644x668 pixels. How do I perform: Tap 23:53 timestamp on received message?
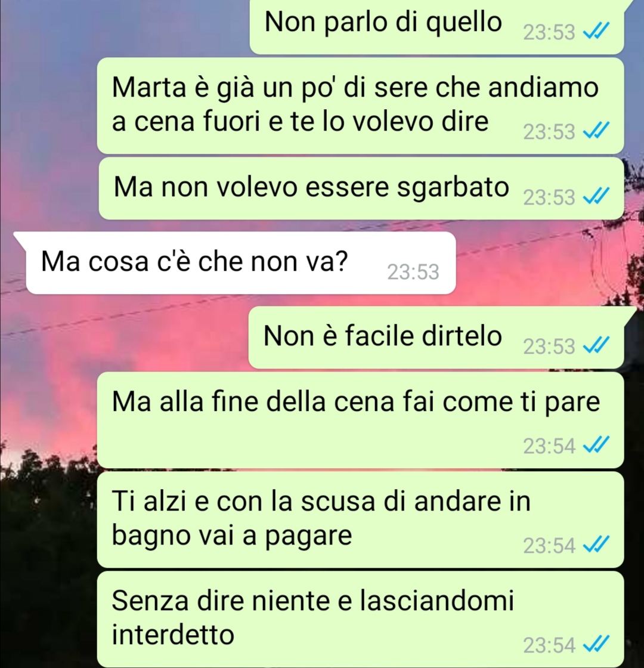coord(413,272)
